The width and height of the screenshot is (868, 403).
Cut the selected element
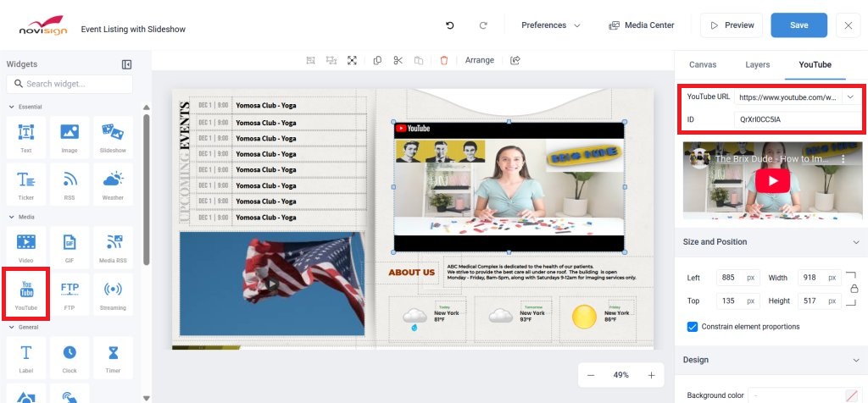[398, 60]
